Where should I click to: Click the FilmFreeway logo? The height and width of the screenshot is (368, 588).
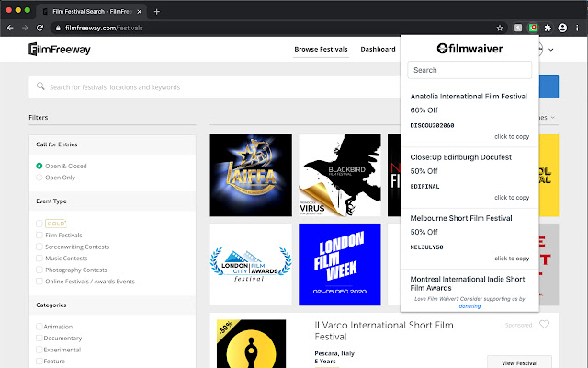click(x=60, y=49)
